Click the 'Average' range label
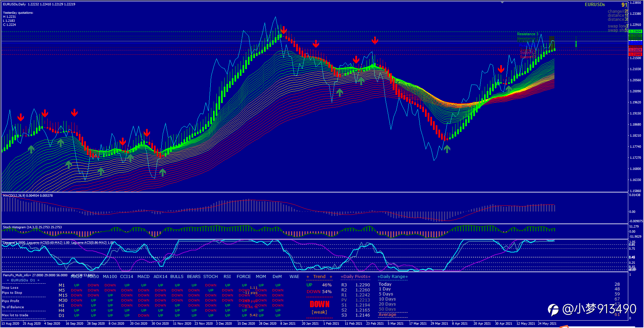This screenshot has height=328, width=644. tap(387, 315)
